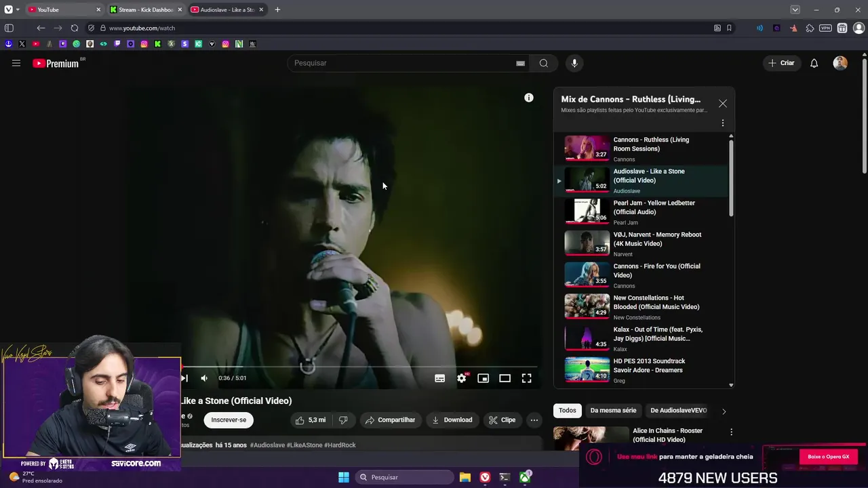Open the X bookmark in bookmarks bar
The width and height of the screenshot is (868, 488).
pos(22,44)
